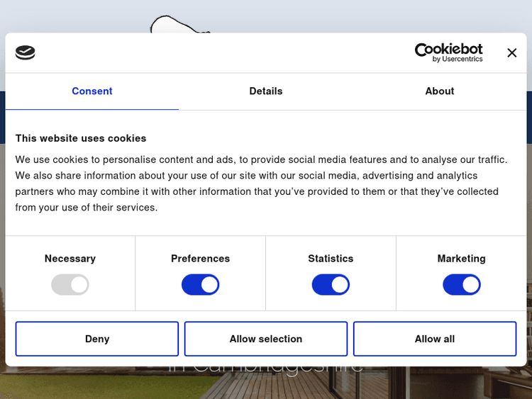The width and height of the screenshot is (532, 399).
Task: Click the Cookiebot oval icon at top-left
Action: coord(25,52)
